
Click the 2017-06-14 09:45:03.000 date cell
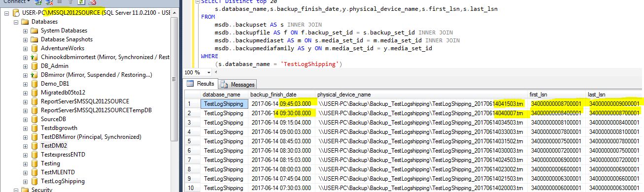282,104
